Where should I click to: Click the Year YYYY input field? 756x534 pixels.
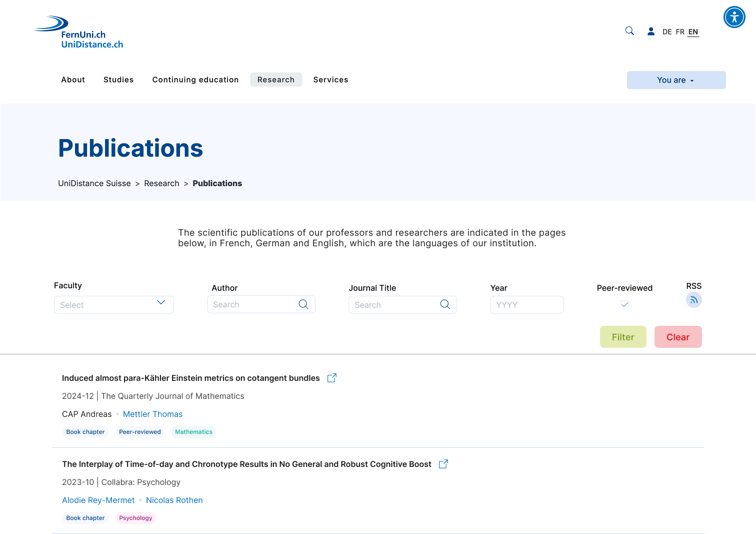(x=526, y=304)
